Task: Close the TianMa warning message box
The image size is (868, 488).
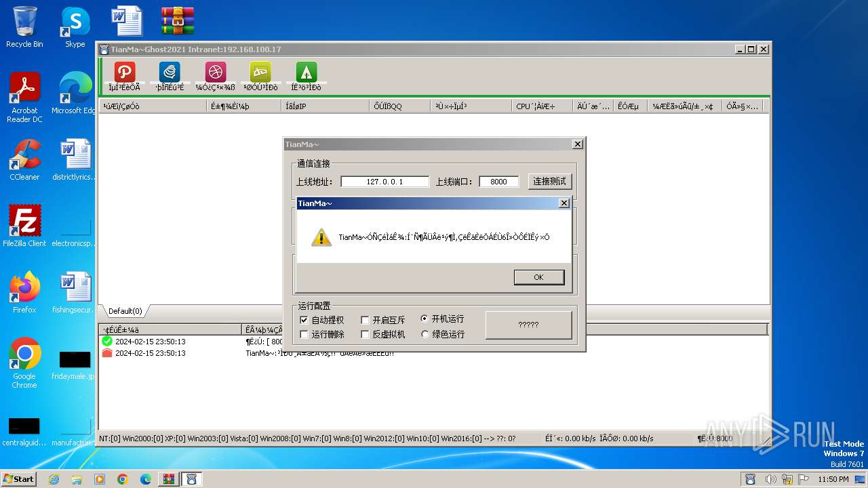Action: 564,203
